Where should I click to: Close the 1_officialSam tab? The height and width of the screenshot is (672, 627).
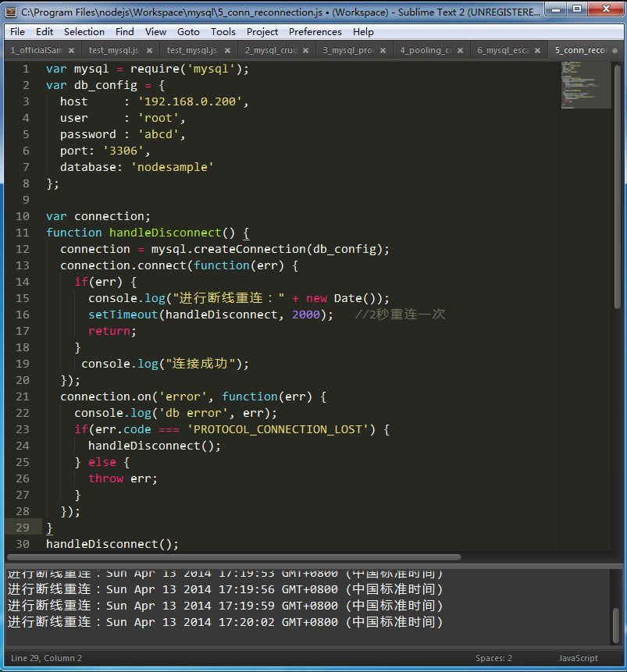pos(71,51)
